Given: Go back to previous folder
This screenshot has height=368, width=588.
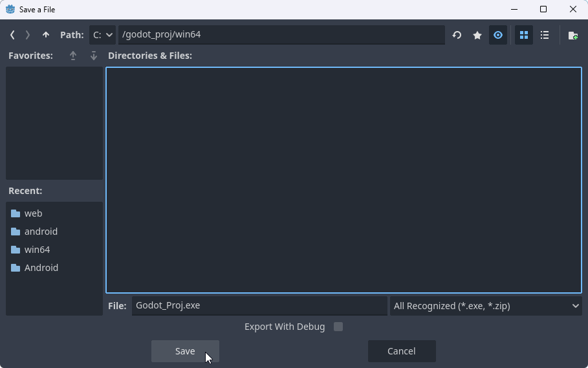Looking at the screenshot, I should click(12, 35).
